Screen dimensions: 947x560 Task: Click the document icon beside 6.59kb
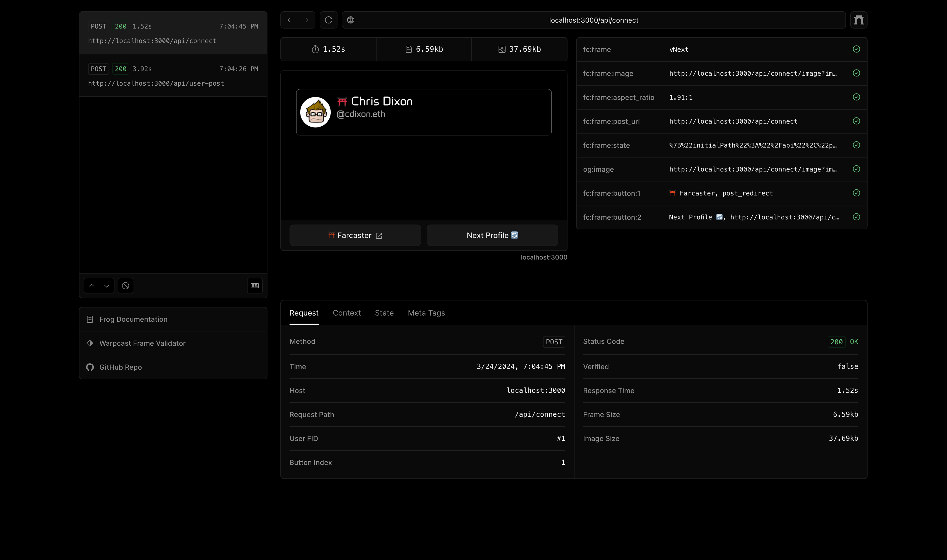(x=408, y=50)
